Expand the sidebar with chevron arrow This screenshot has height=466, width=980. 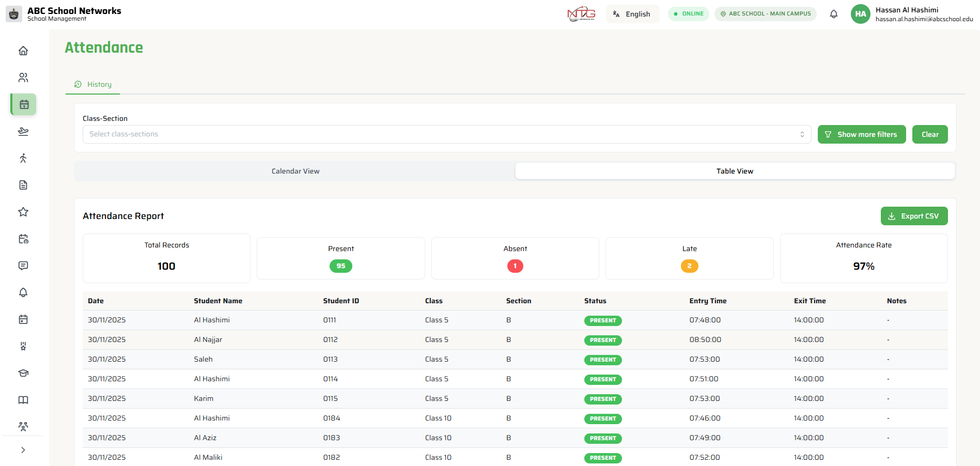(23, 450)
